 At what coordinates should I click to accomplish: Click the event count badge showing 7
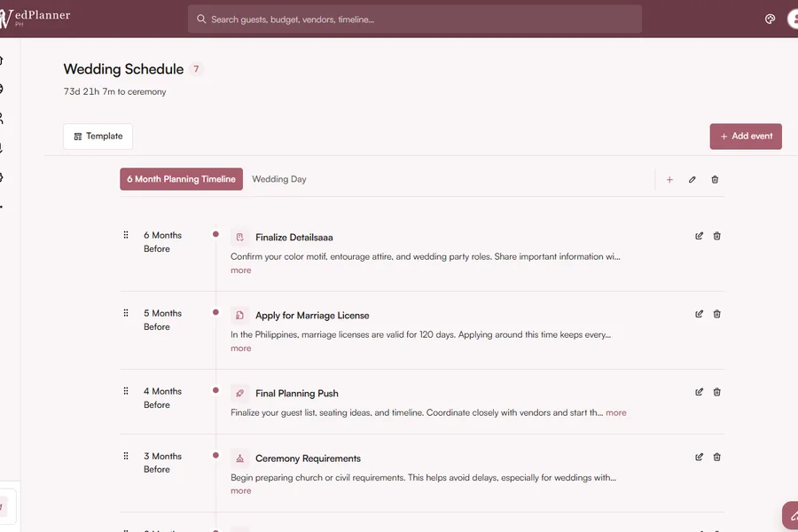(196, 69)
